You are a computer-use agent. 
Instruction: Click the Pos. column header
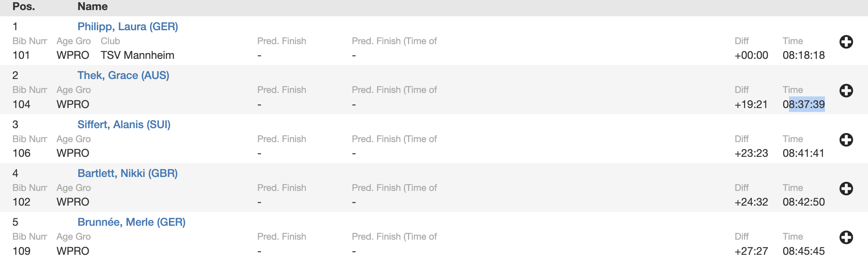point(24,7)
